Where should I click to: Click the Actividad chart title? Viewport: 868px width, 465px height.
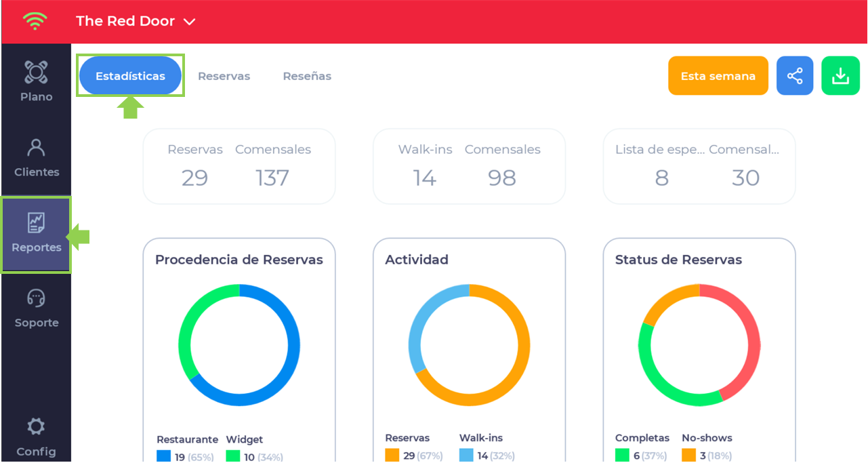(417, 260)
